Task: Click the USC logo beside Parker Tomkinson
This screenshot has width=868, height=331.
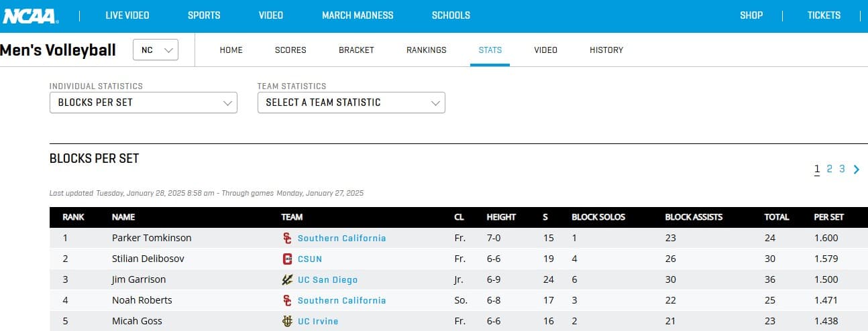Action: (287, 238)
